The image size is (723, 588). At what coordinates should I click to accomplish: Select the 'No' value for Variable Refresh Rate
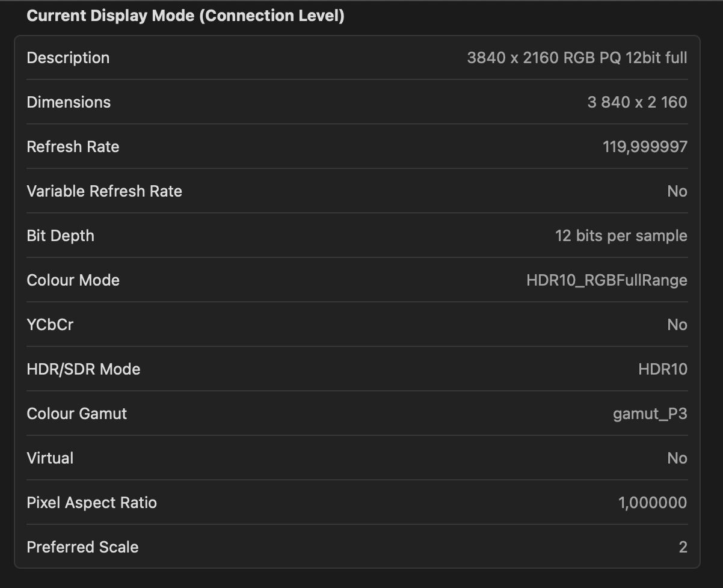tap(677, 191)
